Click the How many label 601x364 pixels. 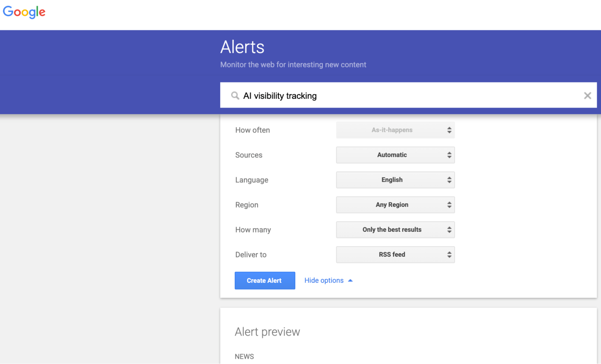(253, 230)
